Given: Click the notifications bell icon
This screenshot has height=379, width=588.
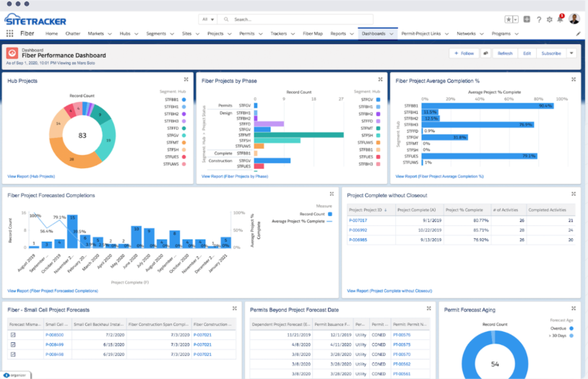Looking at the screenshot, I should [561, 19].
